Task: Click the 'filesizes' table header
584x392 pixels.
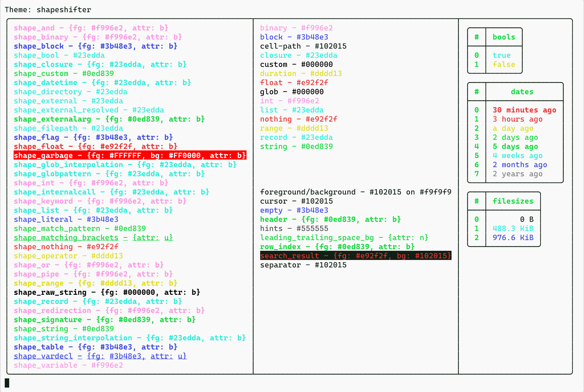Action: (x=513, y=201)
